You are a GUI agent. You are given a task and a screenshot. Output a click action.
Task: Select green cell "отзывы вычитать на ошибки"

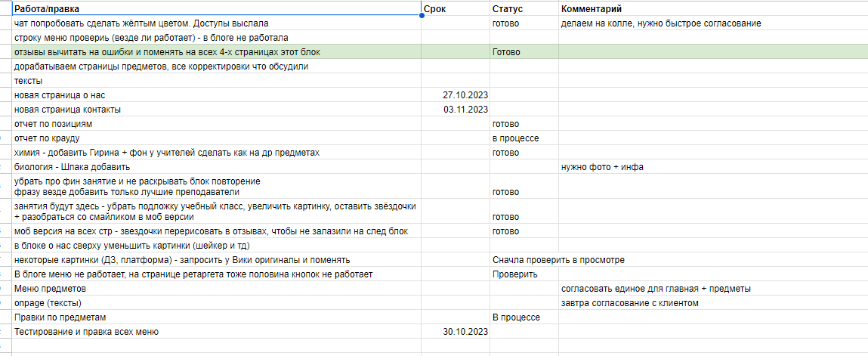point(217,52)
